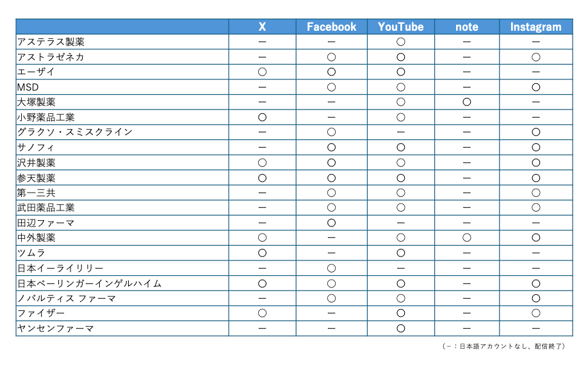This screenshot has height=366, width=588.
Task: Select the Facebook column header
Action: click(x=331, y=27)
